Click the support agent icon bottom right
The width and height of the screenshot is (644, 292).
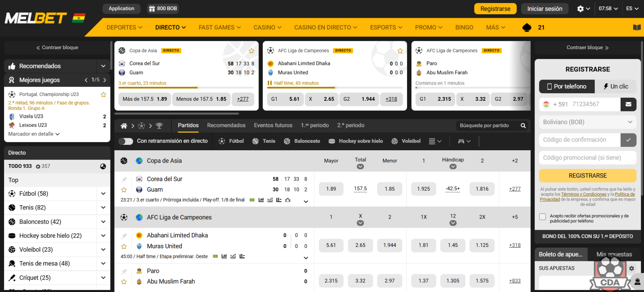pos(637,282)
